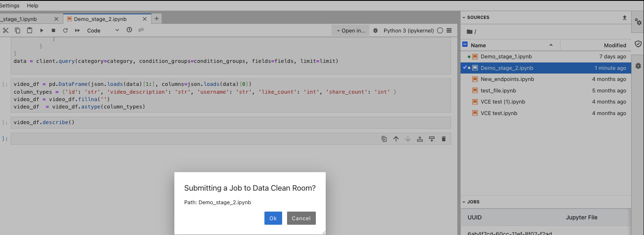644x235 pixels.
Task: Confirm job submission with Ok
Action: [273, 218]
